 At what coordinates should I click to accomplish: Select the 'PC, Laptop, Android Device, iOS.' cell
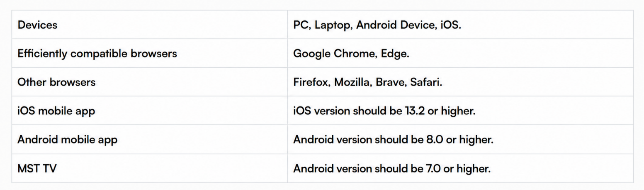(377, 25)
